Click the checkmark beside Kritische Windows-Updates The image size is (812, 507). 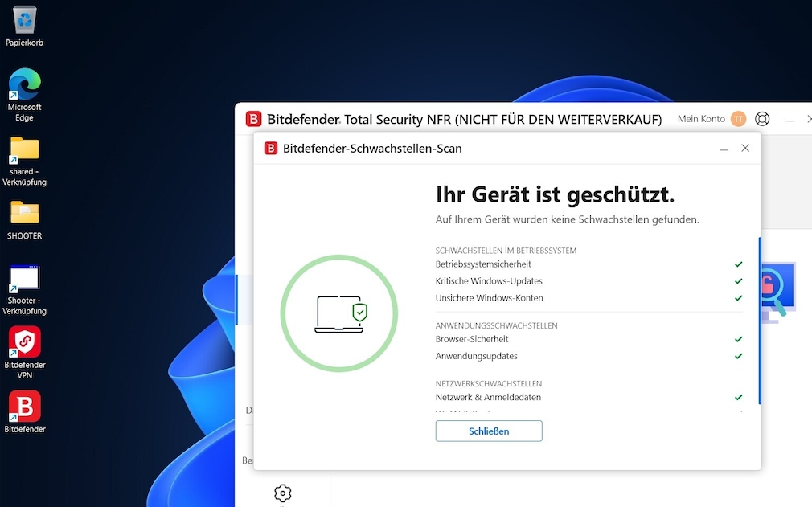[738, 281]
